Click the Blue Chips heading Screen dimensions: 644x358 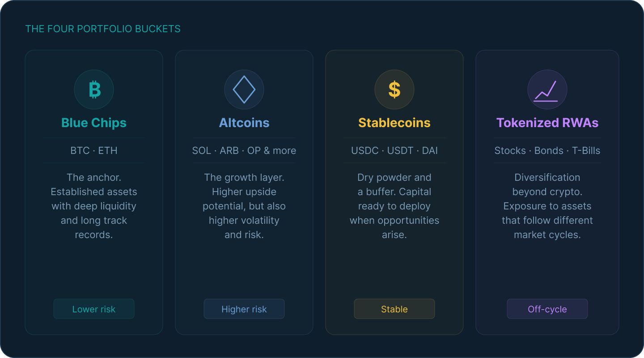(94, 123)
